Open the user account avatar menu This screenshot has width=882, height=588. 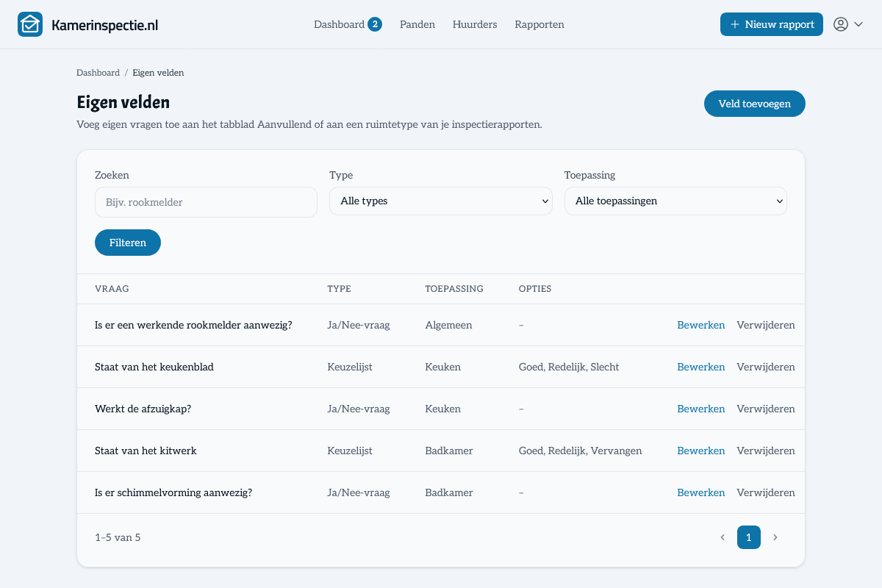[x=848, y=24]
